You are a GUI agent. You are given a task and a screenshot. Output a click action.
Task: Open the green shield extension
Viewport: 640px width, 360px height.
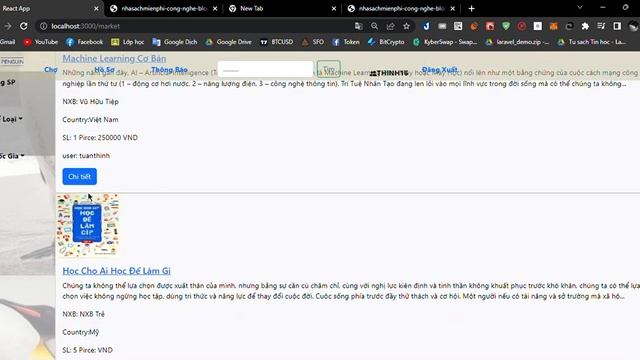pyautogui.click(x=506, y=26)
